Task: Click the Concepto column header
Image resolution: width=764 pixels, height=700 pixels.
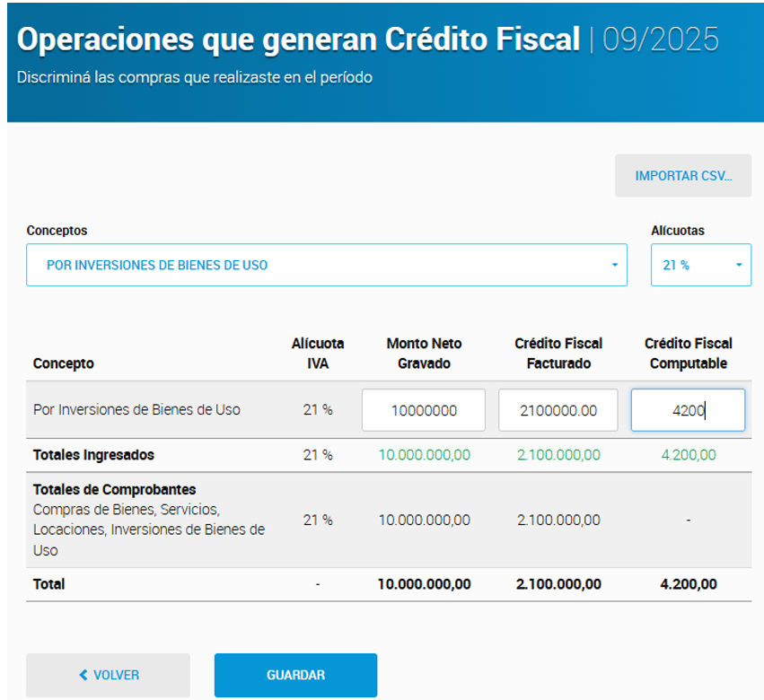Action: pyautogui.click(x=63, y=363)
